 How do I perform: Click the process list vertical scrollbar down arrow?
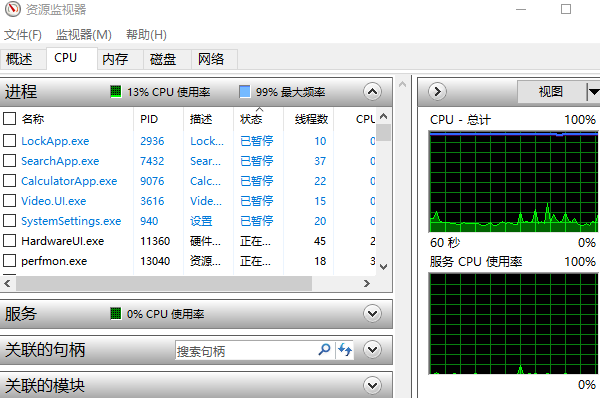click(383, 266)
